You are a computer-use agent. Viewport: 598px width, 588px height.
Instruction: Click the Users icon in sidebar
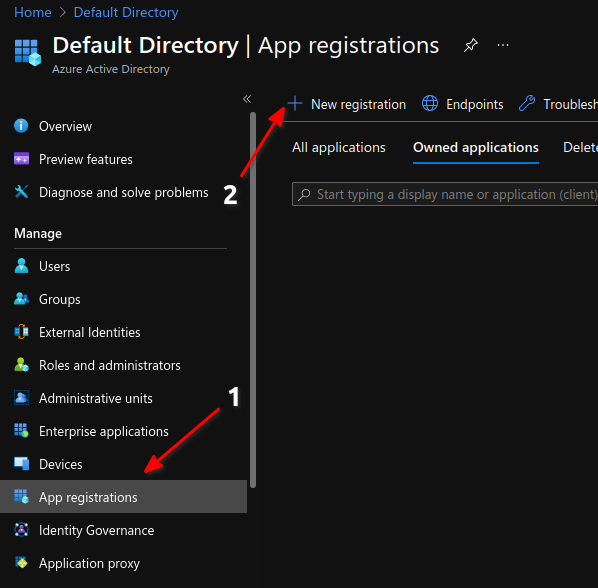pos(21,266)
